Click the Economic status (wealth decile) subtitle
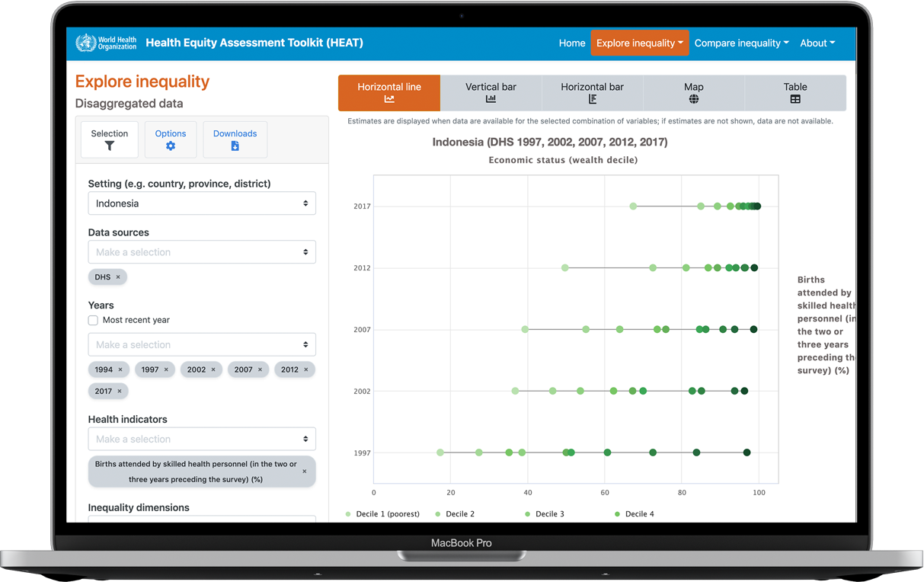This screenshot has height=582, width=924. coord(563,160)
